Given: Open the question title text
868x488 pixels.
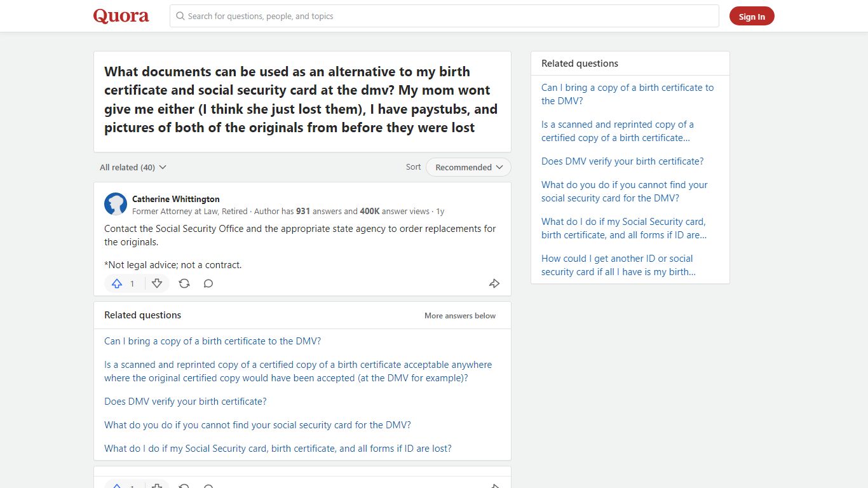Looking at the screenshot, I should click(301, 99).
